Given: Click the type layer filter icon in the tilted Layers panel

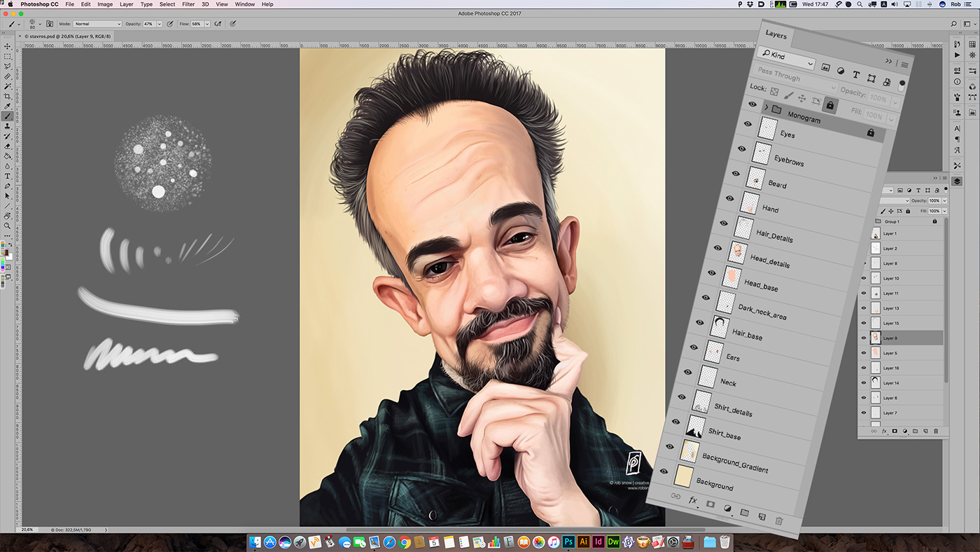Looking at the screenshot, I should (x=856, y=75).
